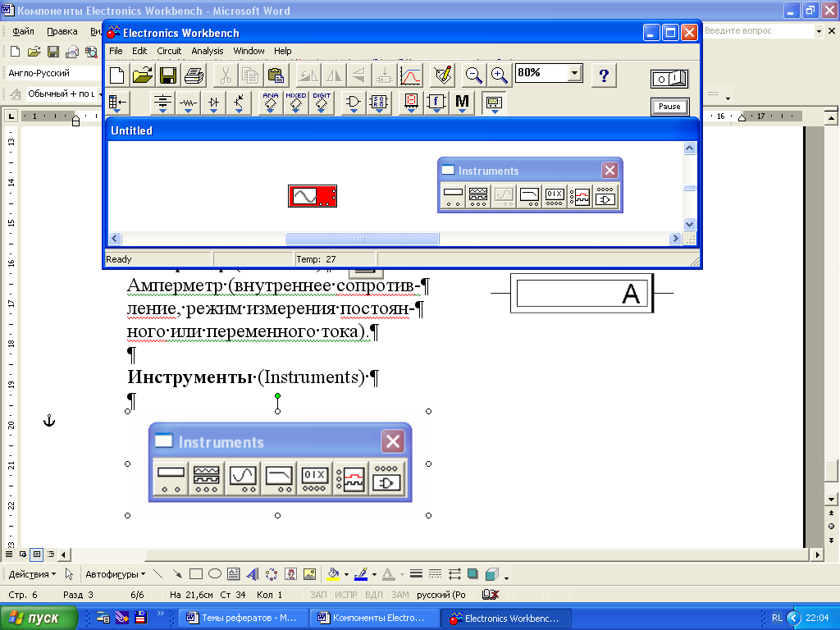This screenshot has height=630, width=840.
Task: Open the File menu in Workbench
Action: (x=116, y=51)
